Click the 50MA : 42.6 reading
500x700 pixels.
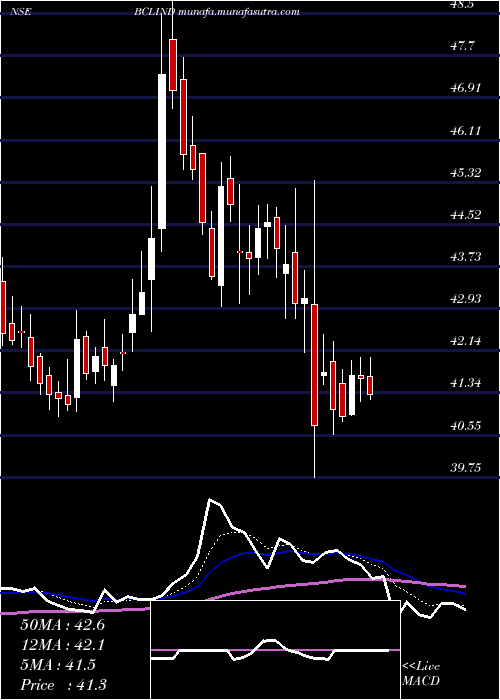tap(62, 625)
